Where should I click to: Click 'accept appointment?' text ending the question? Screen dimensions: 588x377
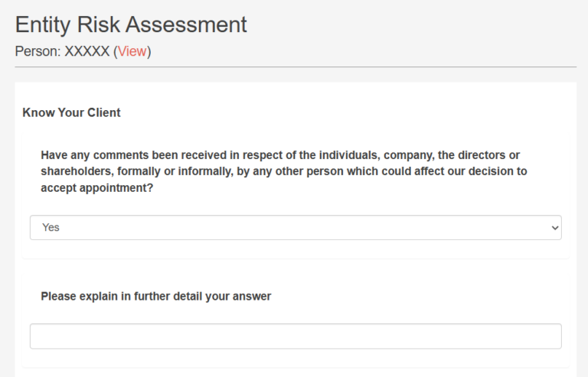pos(96,187)
